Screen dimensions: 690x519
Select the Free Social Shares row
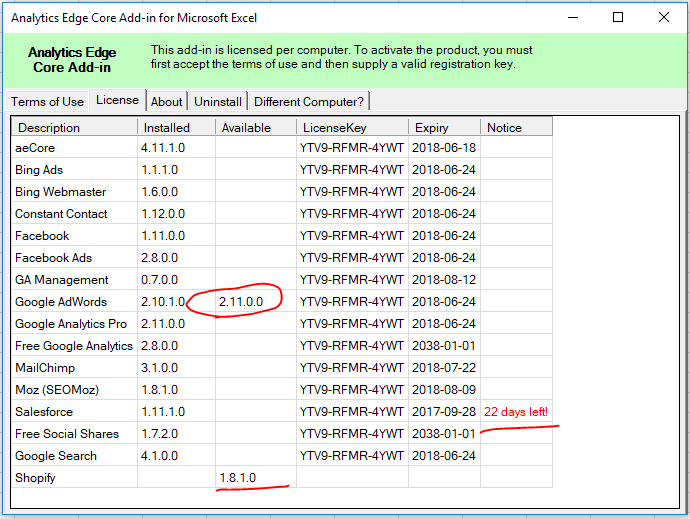tap(282, 434)
